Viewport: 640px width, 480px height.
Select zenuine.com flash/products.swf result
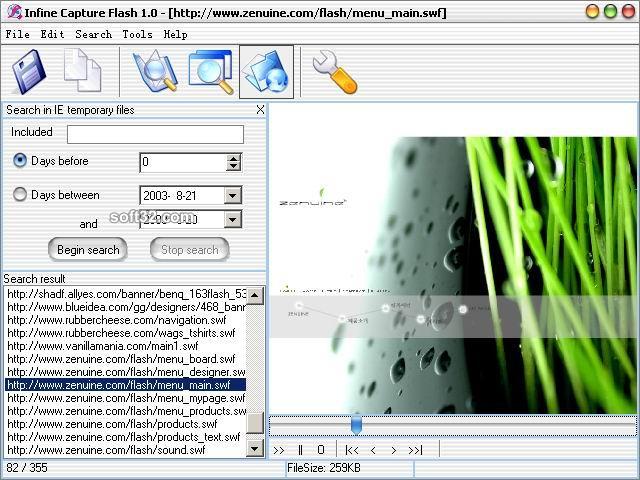tap(126, 424)
